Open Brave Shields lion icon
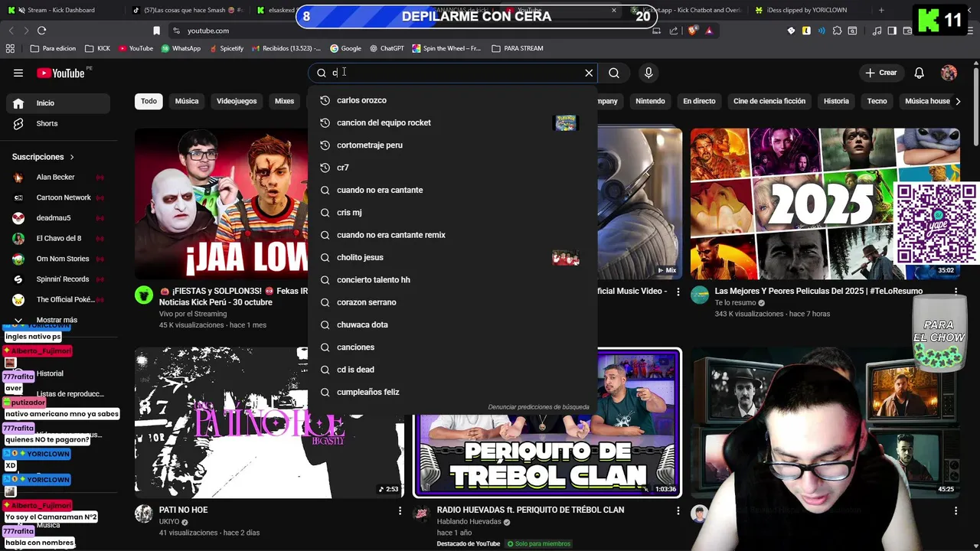The height and width of the screenshot is (551, 980). [693, 31]
